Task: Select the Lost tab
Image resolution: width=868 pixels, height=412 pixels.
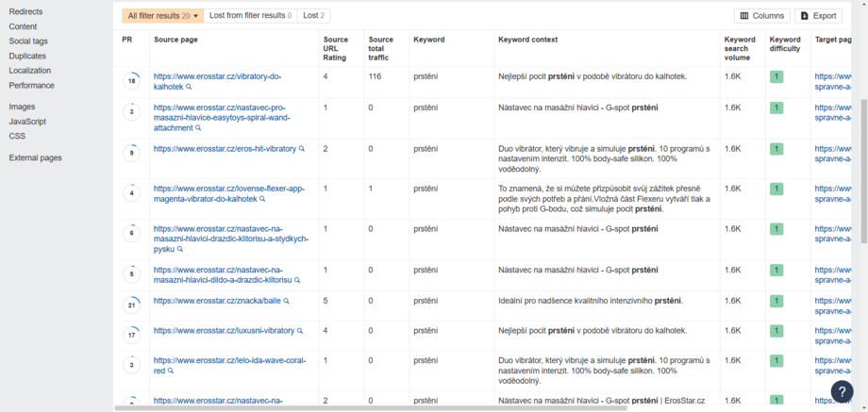Action: 314,16
